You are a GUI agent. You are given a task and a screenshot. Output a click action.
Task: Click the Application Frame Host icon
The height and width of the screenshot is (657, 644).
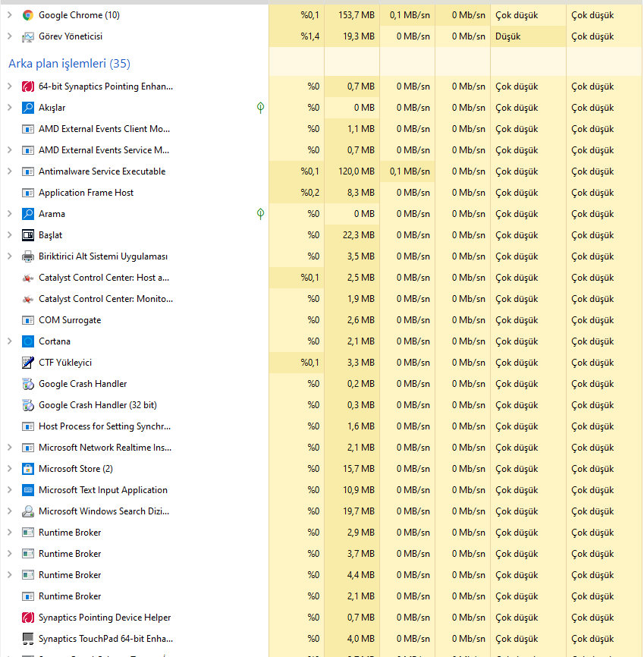[27, 193]
